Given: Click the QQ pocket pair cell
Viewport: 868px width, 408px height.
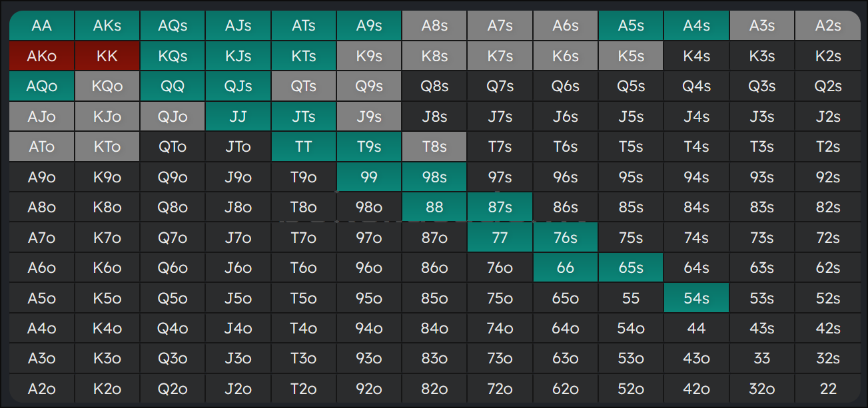Looking at the screenshot, I should click(173, 87).
